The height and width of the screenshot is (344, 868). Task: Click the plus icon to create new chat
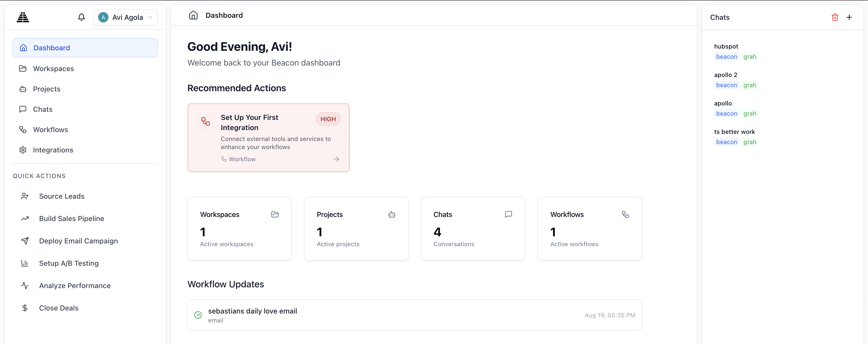coord(849,17)
